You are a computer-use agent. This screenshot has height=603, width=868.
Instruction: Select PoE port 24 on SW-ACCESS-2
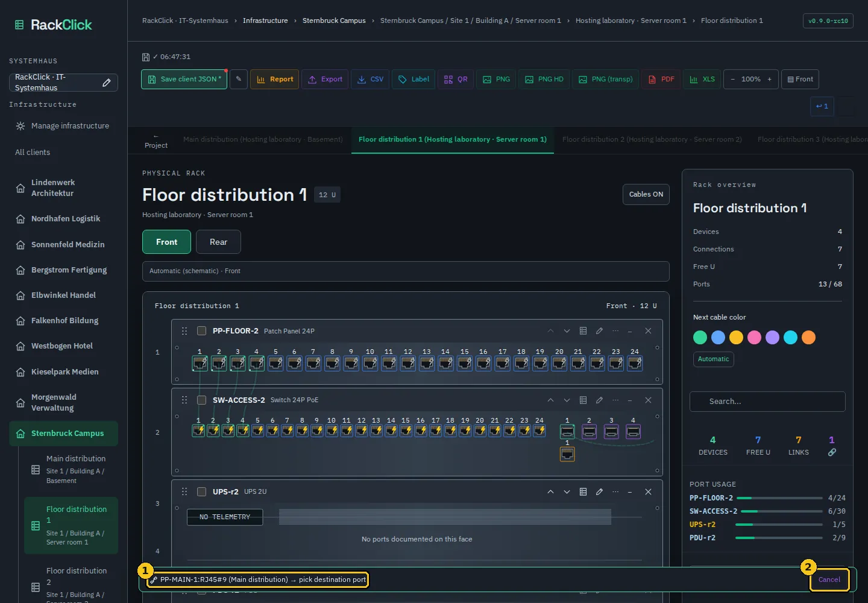click(x=539, y=431)
